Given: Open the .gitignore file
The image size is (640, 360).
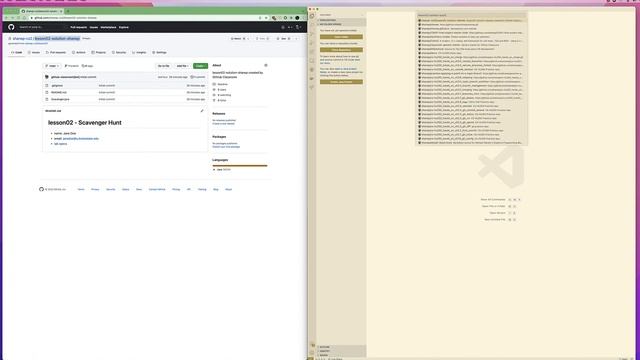Looking at the screenshot, I should [x=57, y=86].
